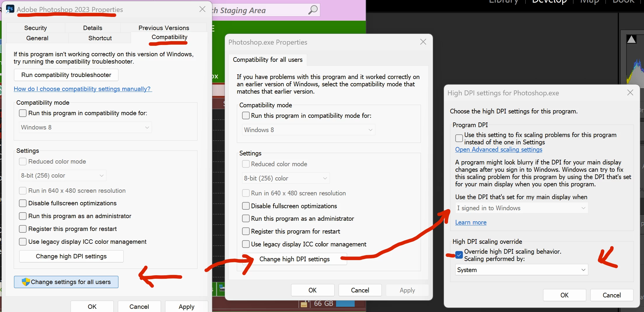Open Advanced scaling settings link

click(499, 149)
